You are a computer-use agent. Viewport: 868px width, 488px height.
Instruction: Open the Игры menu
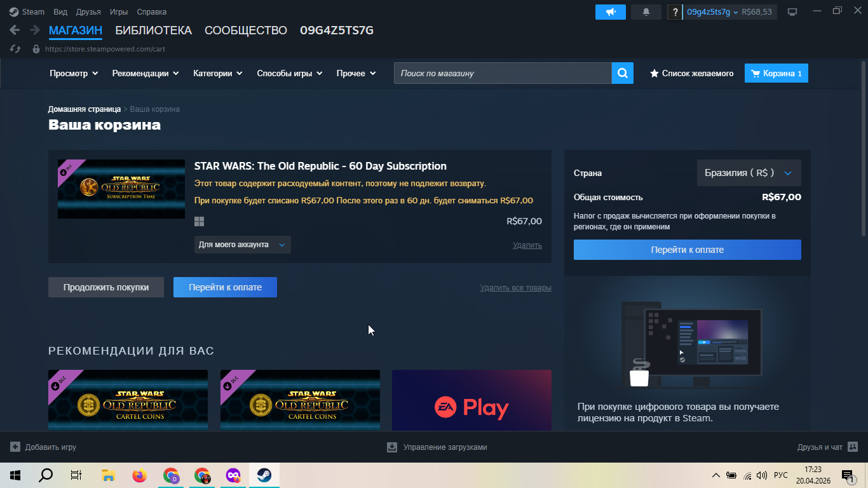tap(118, 12)
